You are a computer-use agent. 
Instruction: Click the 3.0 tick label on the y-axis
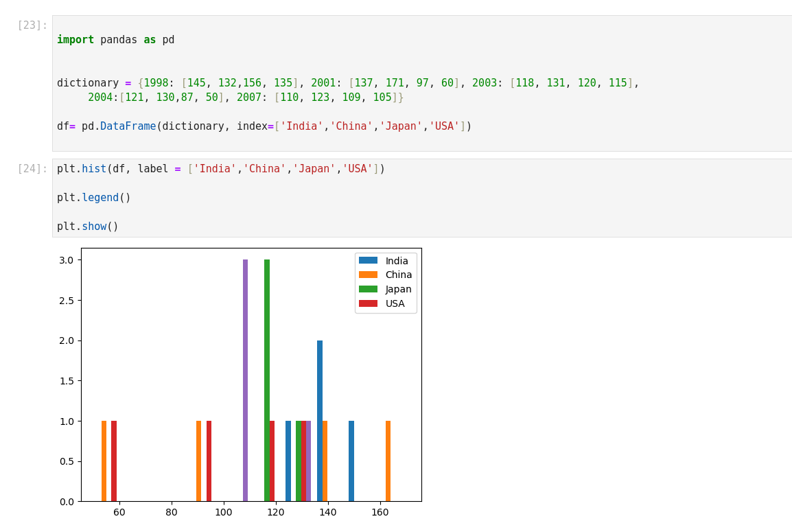[66, 260]
